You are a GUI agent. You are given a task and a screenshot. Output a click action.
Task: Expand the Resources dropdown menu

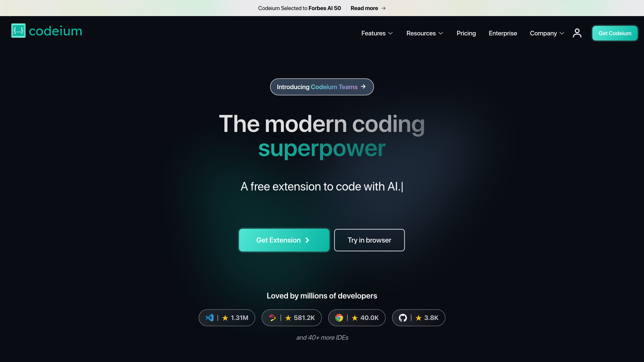tap(425, 33)
